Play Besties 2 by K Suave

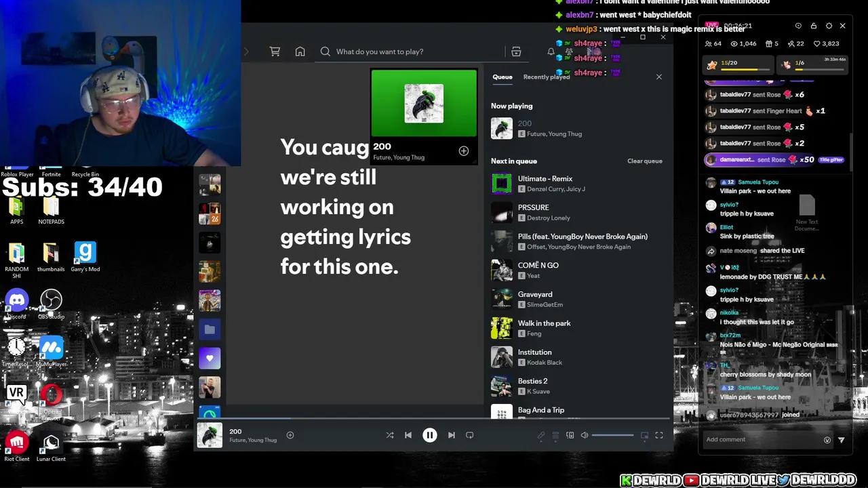pos(577,386)
